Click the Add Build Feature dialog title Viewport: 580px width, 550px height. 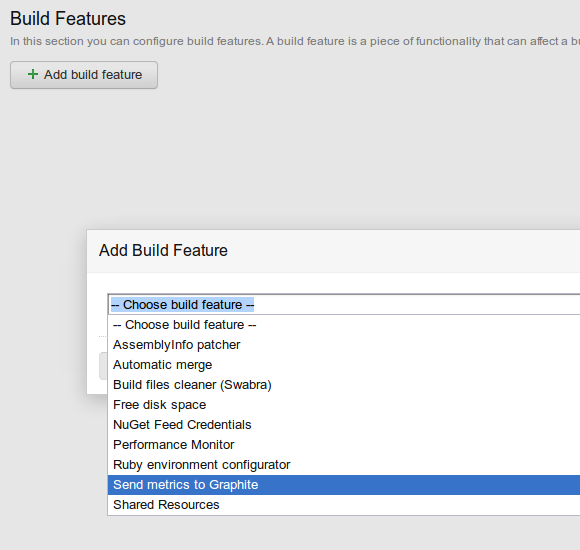click(163, 250)
